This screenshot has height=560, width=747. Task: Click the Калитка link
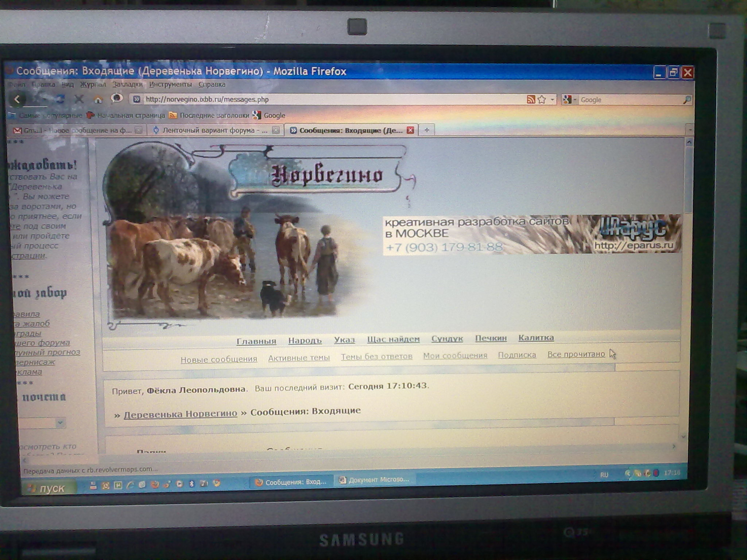tap(536, 338)
